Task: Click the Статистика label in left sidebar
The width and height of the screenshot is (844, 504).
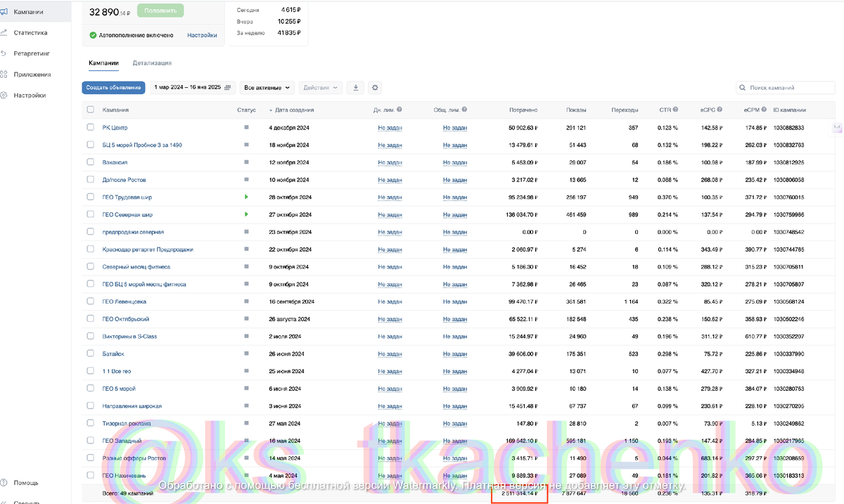Action: [31, 32]
